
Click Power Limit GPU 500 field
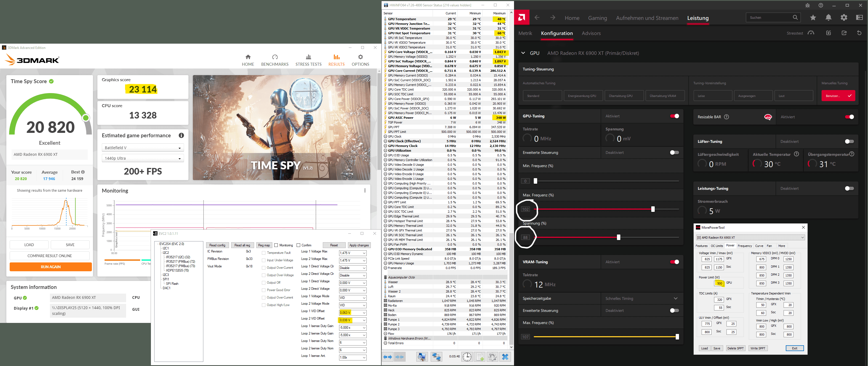coord(719,283)
